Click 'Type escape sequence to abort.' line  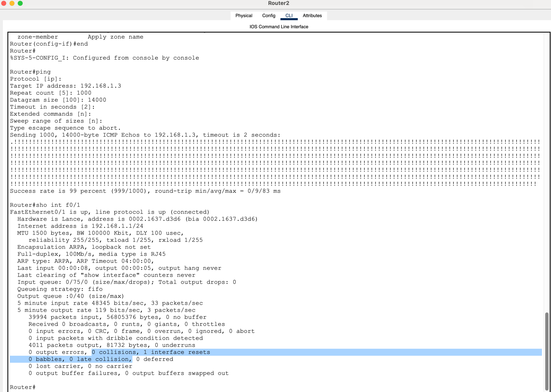pyautogui.click(x=65, y=128)
